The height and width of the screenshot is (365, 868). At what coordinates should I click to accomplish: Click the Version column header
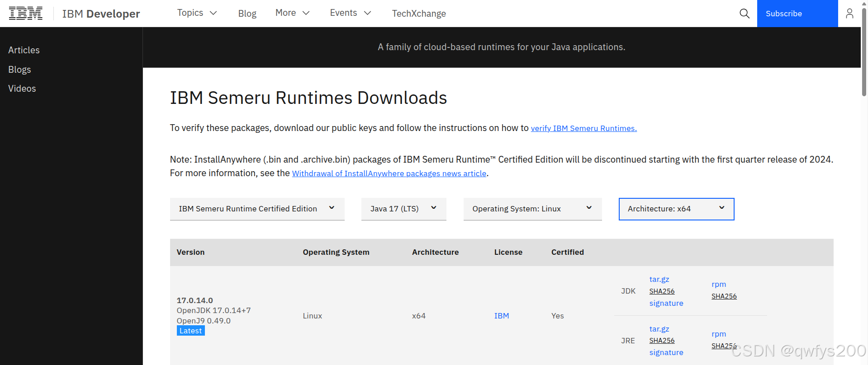click(x=190, y=252)
